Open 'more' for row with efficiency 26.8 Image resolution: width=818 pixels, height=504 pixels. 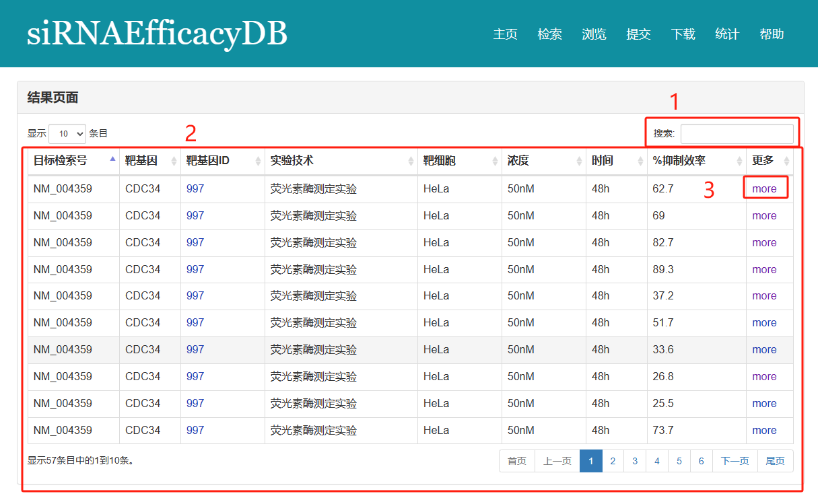(764, 377)
